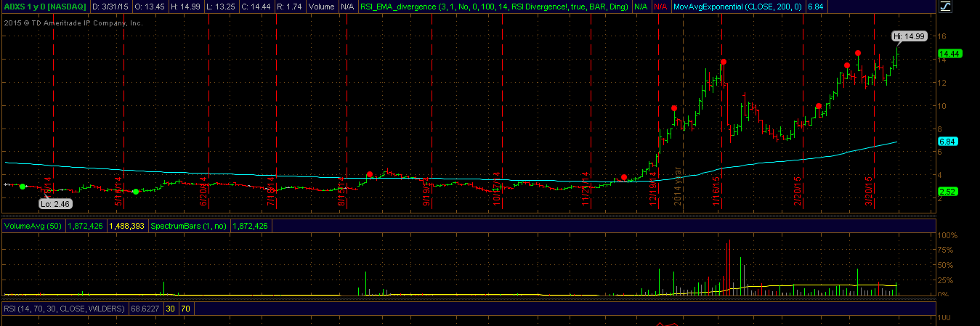The image size is (980, 326).
Task: Click the 100% label on the volume axis
Action: [x=948, y=236]
